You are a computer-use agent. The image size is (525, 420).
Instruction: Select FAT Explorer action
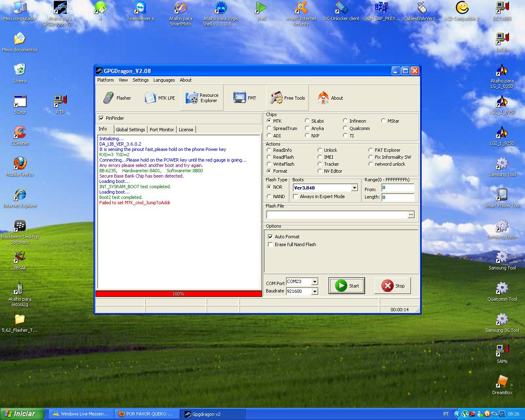pos(371,150)
